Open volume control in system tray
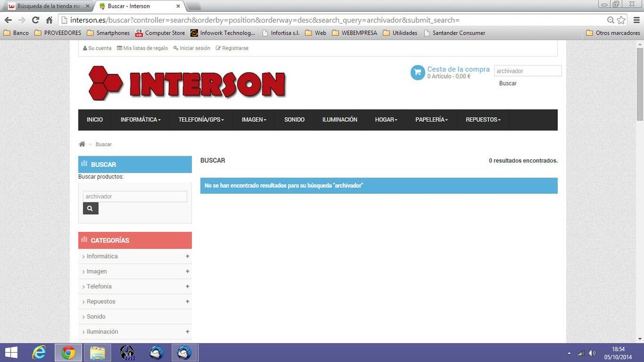The width and height of the screenshot is (644, 362). click(592, 353)
